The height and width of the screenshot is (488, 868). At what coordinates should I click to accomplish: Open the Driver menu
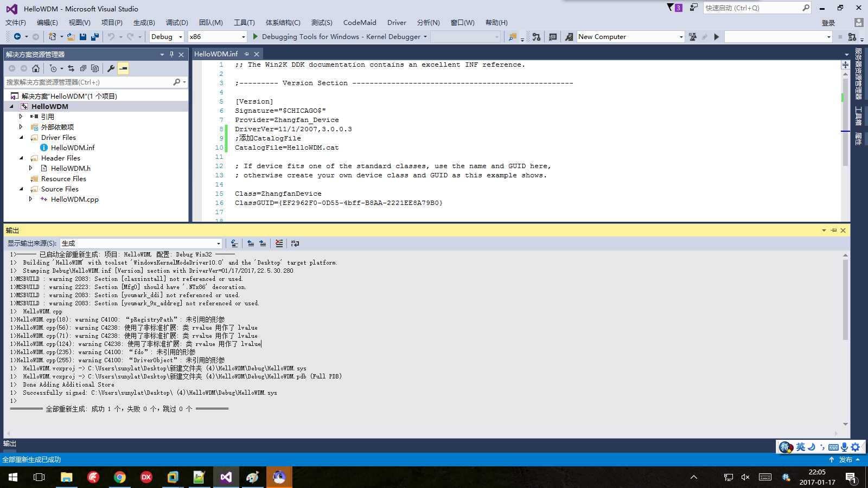397,22
